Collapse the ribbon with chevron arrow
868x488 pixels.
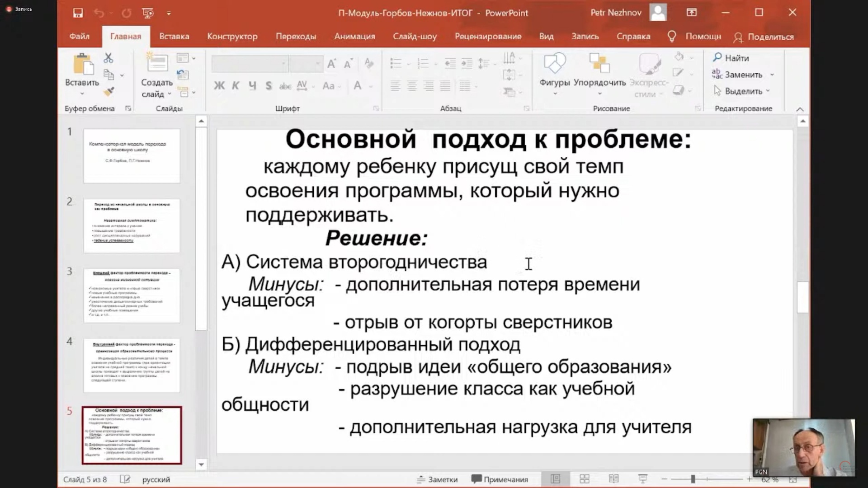point(800,109)
